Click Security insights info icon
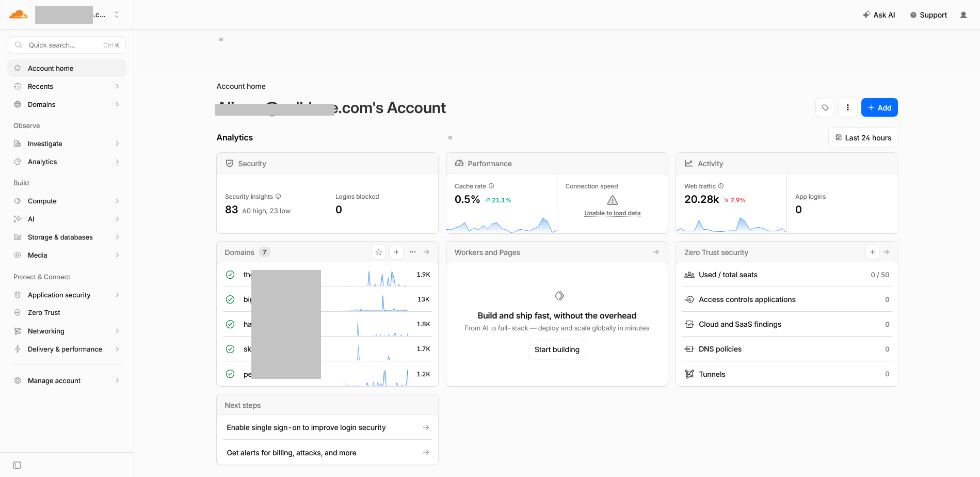Viewport: 980px width, 477px height. coord(278,196)
